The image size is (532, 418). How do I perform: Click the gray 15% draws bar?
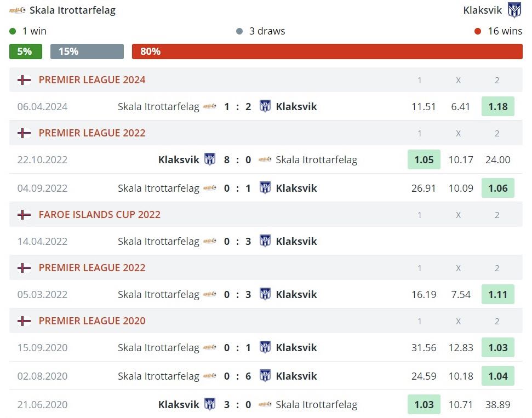click(x=87, y=51)
